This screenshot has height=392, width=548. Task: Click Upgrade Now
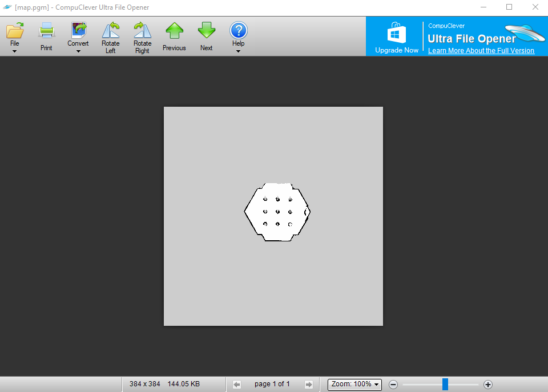396,50
